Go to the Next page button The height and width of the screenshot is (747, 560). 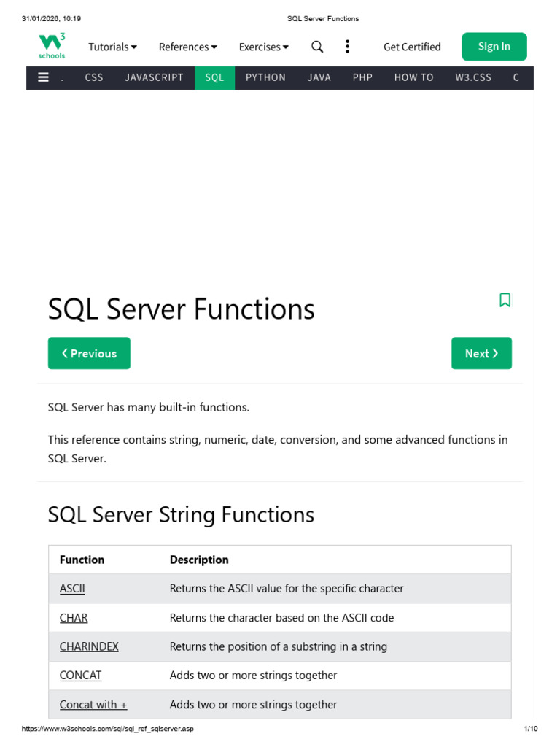[x=481, y=353]
